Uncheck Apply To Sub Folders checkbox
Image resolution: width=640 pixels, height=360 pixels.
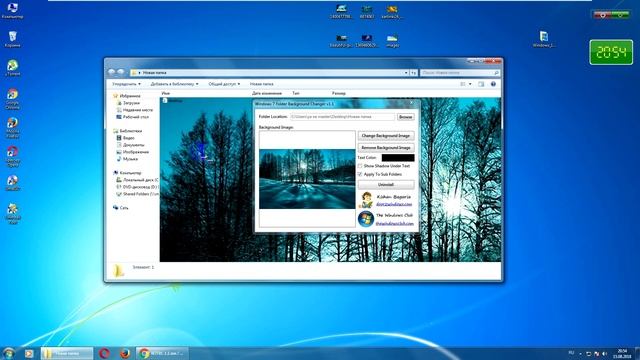click(360, 174)
